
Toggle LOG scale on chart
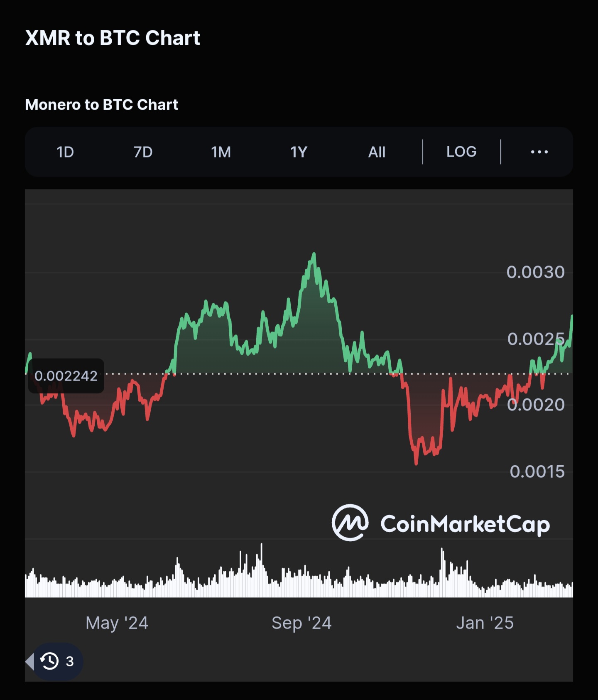[461, 152]
